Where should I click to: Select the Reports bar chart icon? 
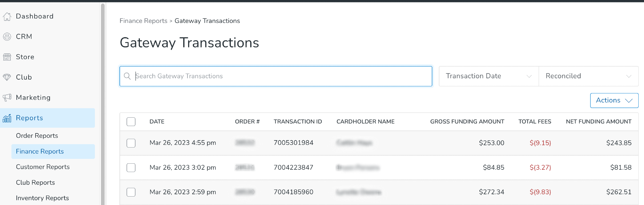(7, 118)
